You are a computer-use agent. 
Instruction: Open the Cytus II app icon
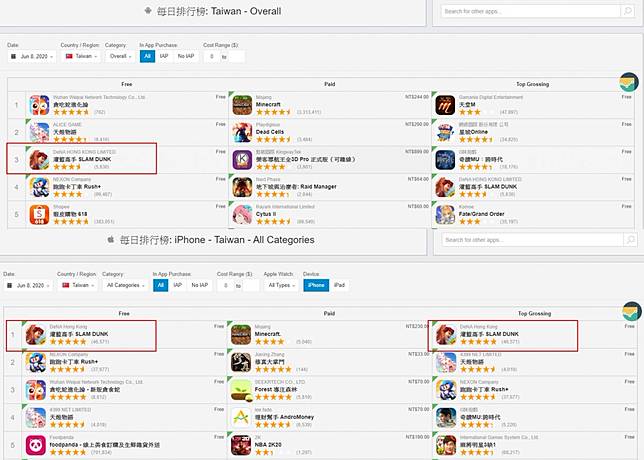241,214
